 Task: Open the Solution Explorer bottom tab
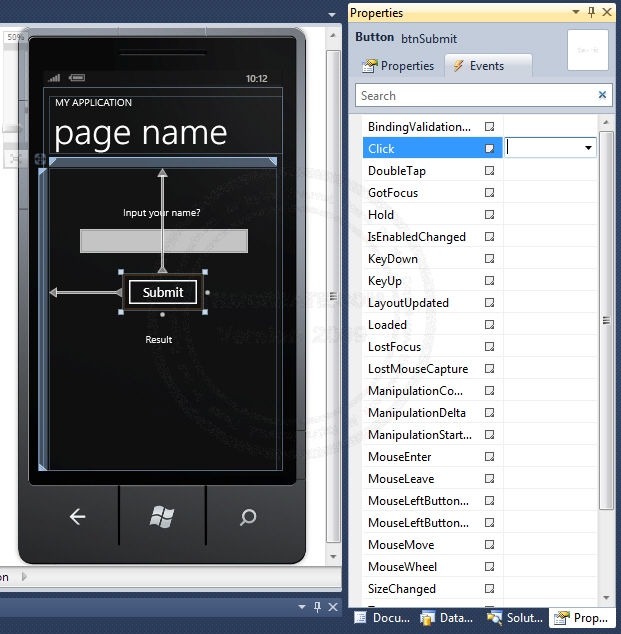(x=515, y=618)
